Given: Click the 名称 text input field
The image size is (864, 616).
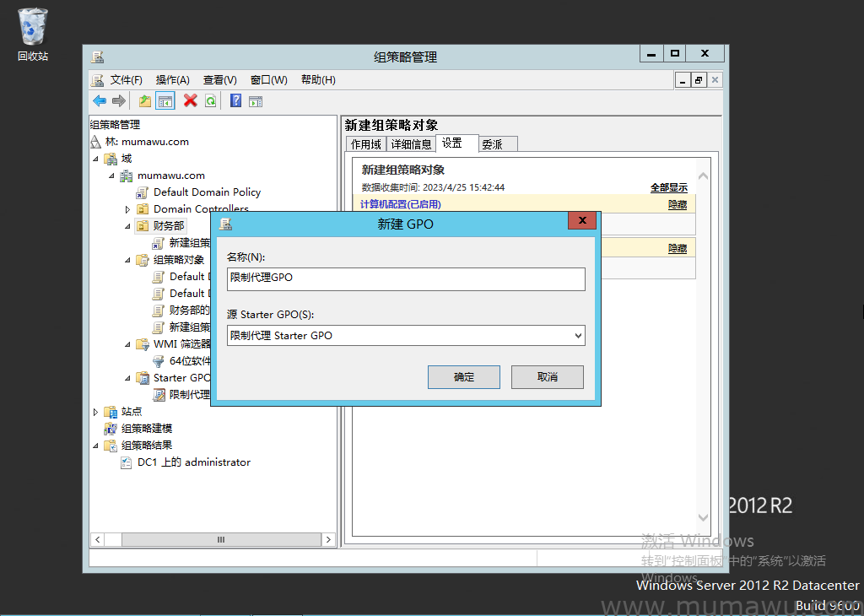Looking at the screenshot, I should (406, 278).
